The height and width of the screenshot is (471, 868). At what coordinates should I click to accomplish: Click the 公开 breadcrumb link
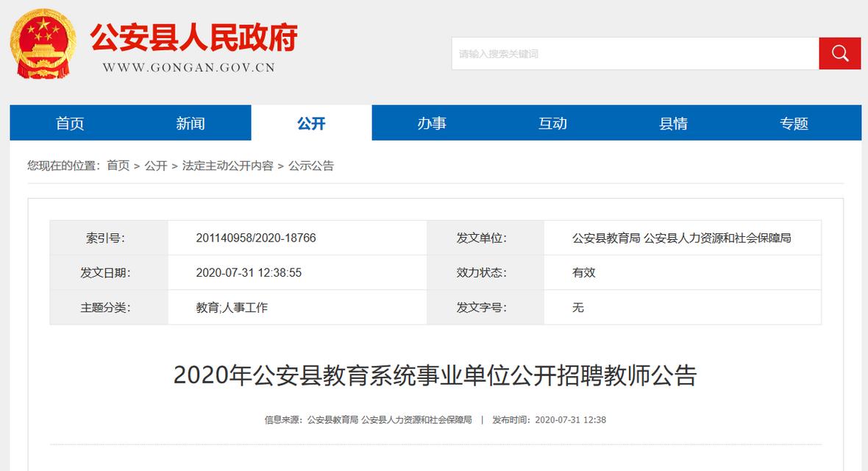coord(157,166)
